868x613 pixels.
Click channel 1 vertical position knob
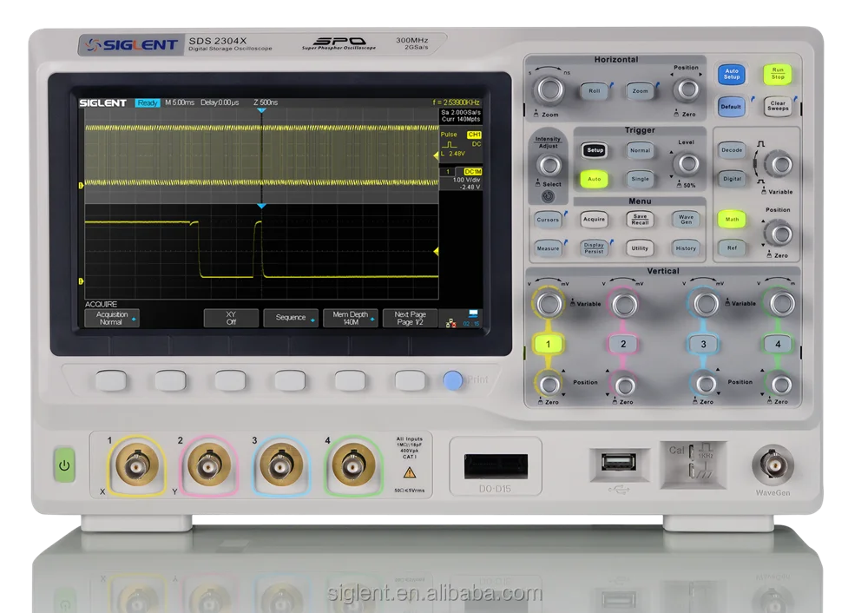(549, 384)
